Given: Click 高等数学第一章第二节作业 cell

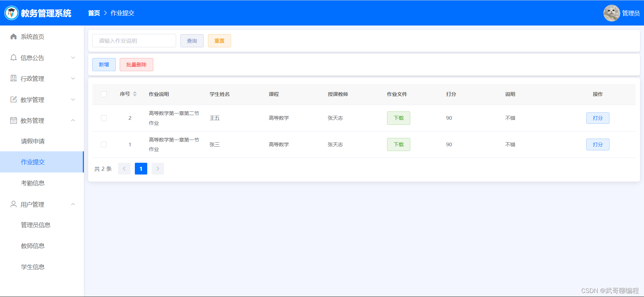Looking at the screenshot, I should (x=174, y=118).
